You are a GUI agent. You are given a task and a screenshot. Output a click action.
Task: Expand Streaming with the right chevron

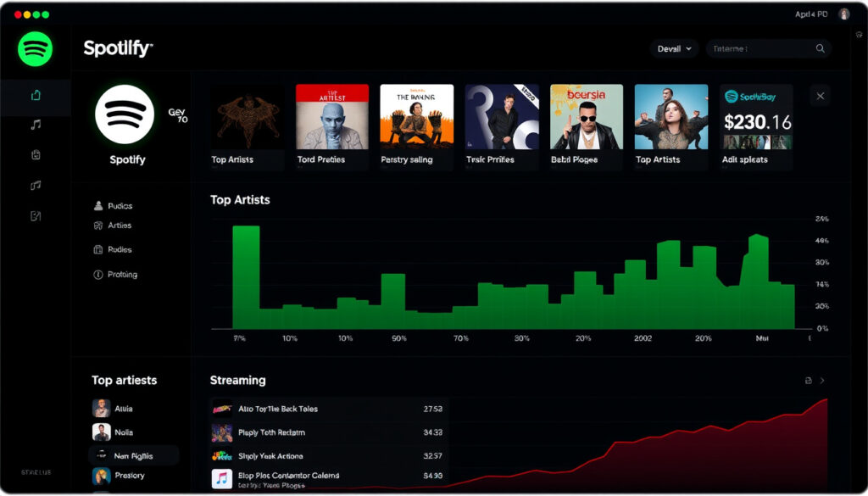[x=822, y=381]
